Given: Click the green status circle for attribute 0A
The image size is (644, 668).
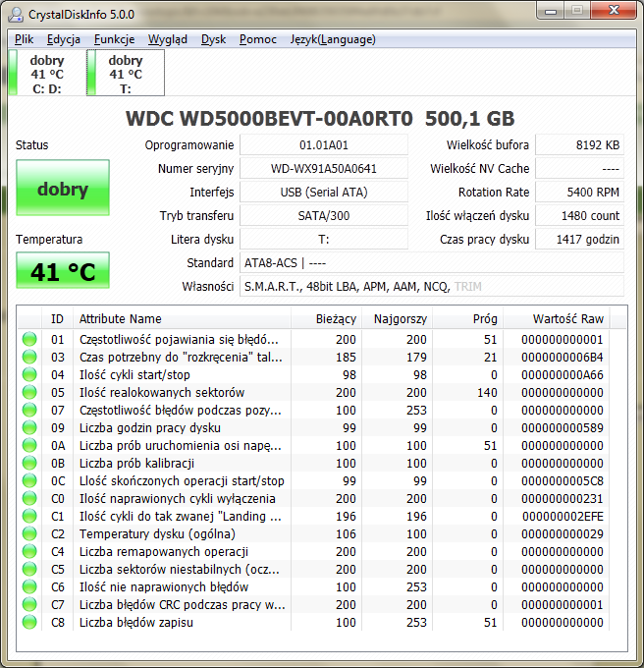Looking at the screenshot, I should [29, 446].
